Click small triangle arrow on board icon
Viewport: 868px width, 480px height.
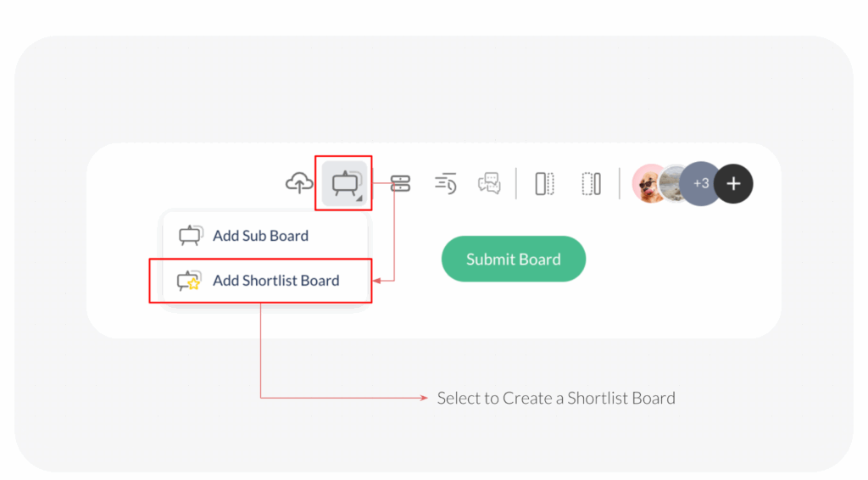coord(359,199)
